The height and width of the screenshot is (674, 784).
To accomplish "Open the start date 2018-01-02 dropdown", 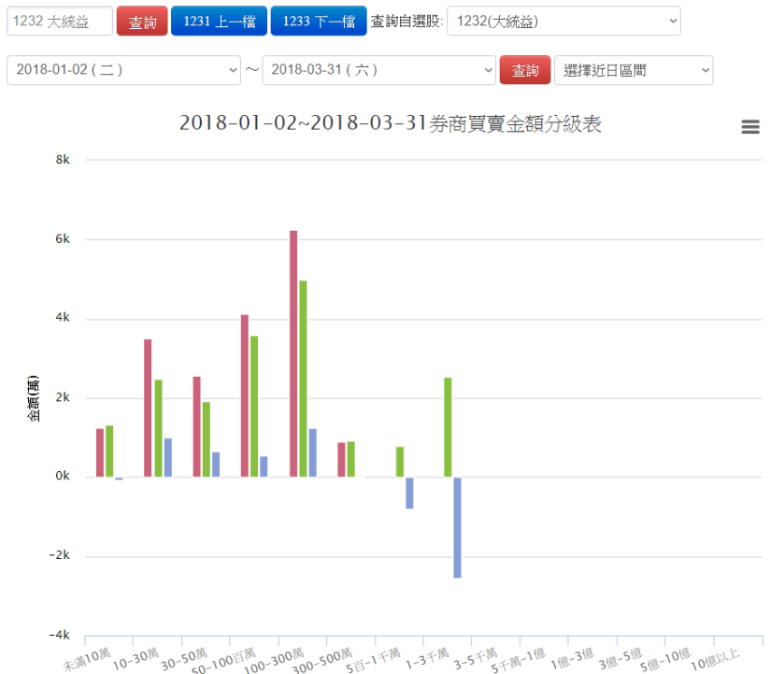I will (x=123, y=70).
